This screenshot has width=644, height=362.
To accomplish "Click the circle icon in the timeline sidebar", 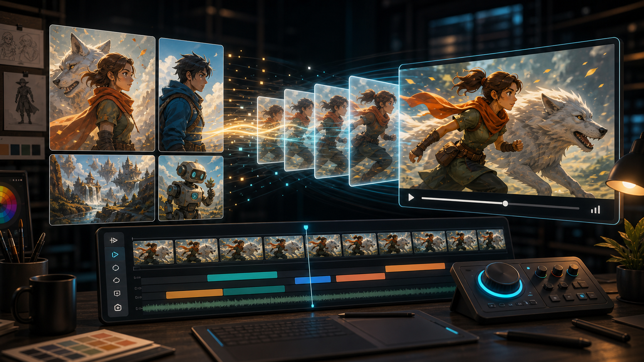I will pos(116,268).
